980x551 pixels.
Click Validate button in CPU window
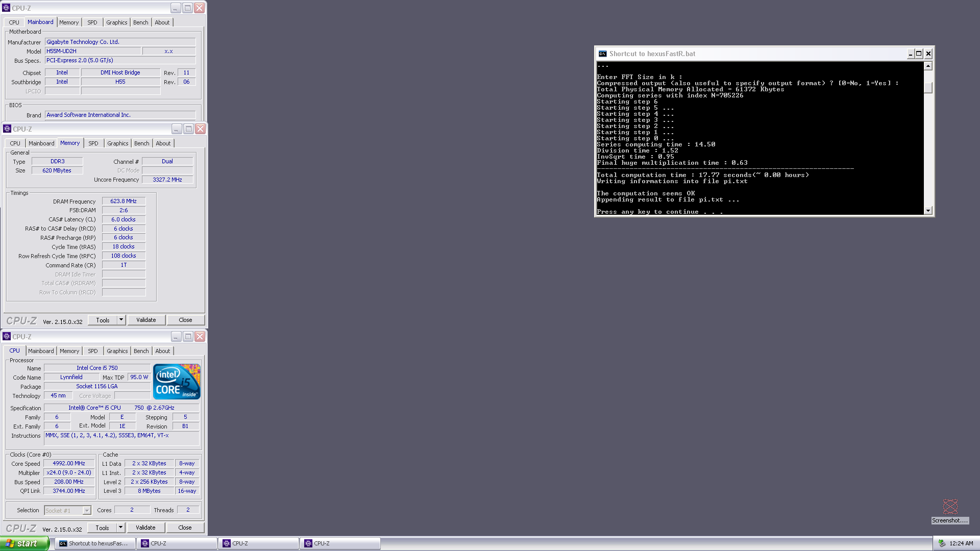[x=145, y=528]
